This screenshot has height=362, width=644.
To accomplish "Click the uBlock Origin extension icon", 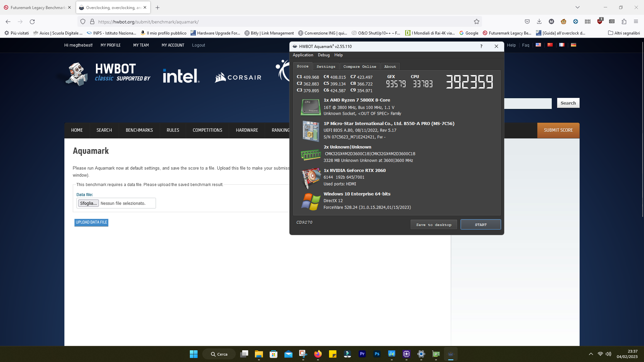I will click(600, 21).
